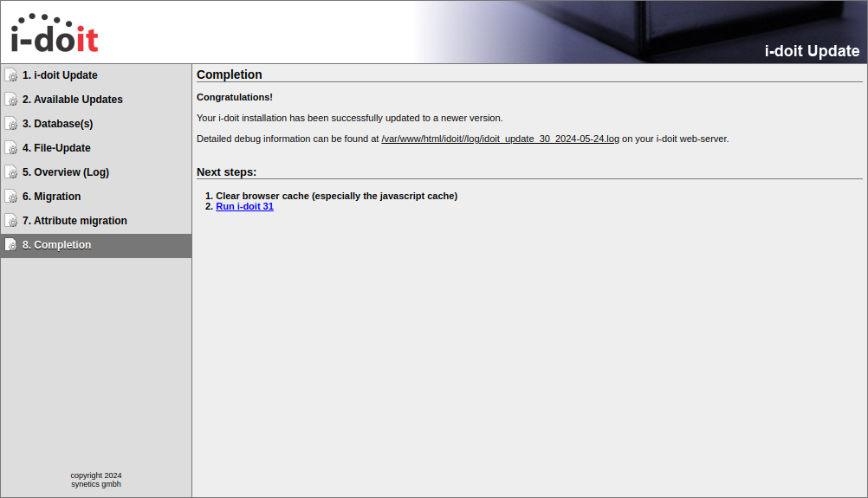Click the icon next to Migration step
Image resolution: width=868 pixels, height=498 pixels.
tap(11, 197)
